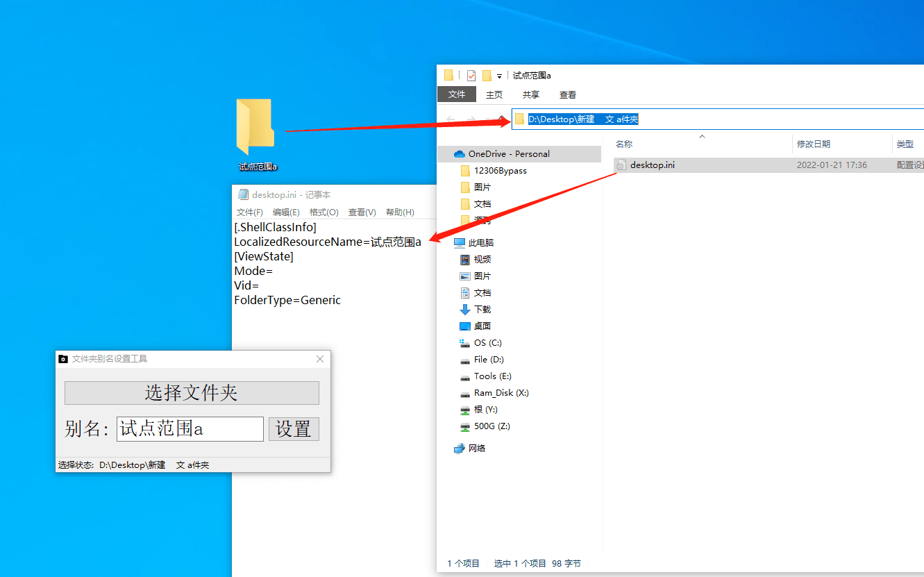
Task: Click the properties checkmark icon in quick access toolbar
Action: point(471,76)
